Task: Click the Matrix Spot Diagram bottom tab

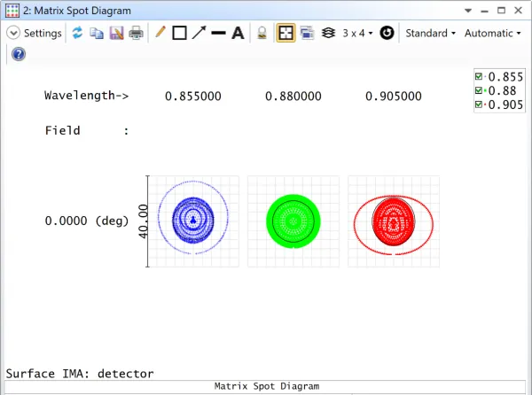Action: [x=266, y=386]
